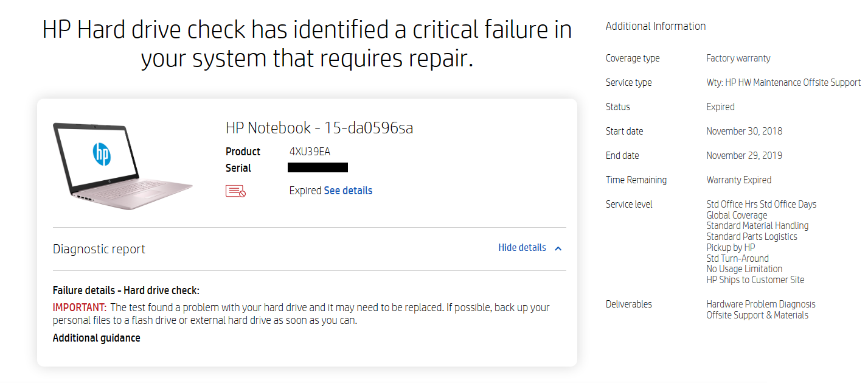Click the Hide details link
Viewport: 868px width, 383px height.
point(521,247)
